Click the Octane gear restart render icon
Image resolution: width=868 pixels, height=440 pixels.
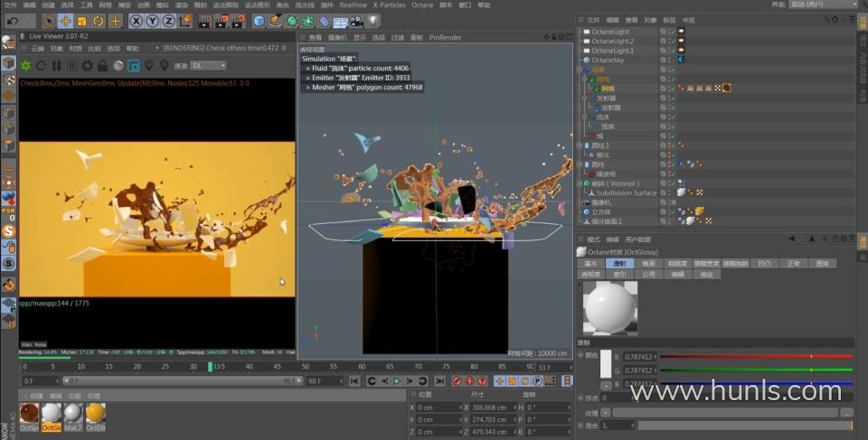tap(25, 65)
